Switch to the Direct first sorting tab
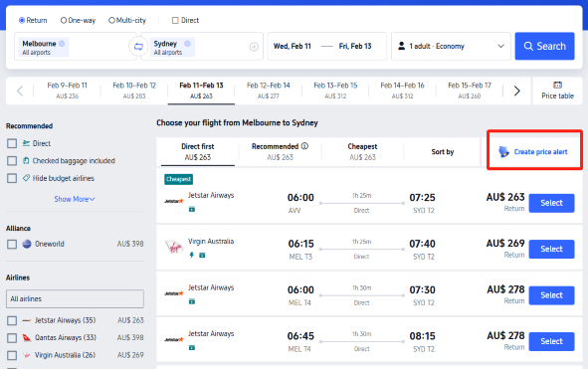Viewport: 588px width, 369px height. point(198,152)
